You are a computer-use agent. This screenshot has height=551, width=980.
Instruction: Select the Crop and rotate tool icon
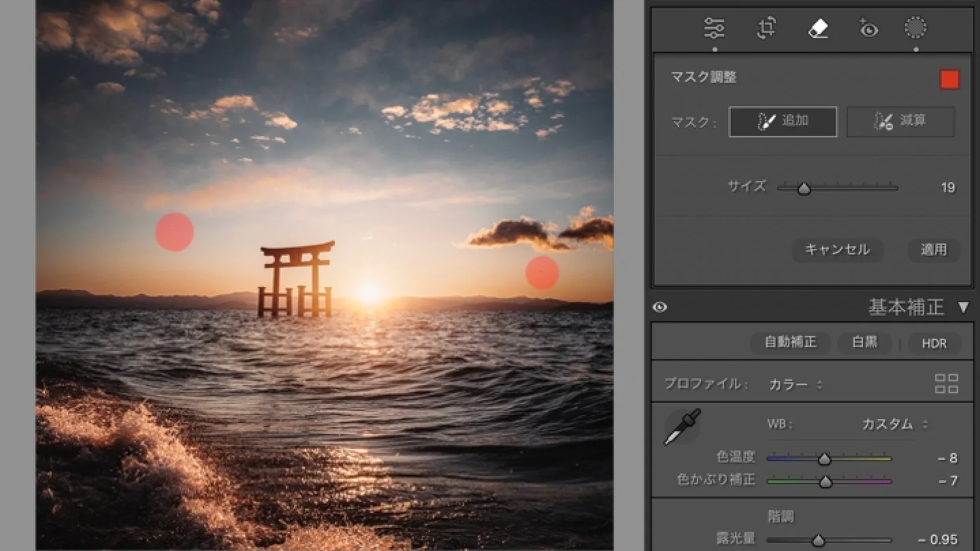click(766, 28)
